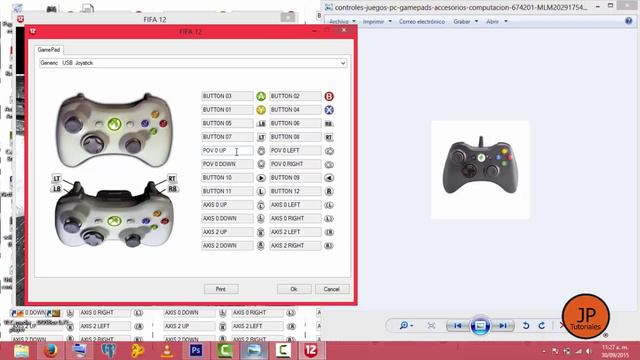
Task: Click the blue X button icon
Action: click(x=329, y=110)
